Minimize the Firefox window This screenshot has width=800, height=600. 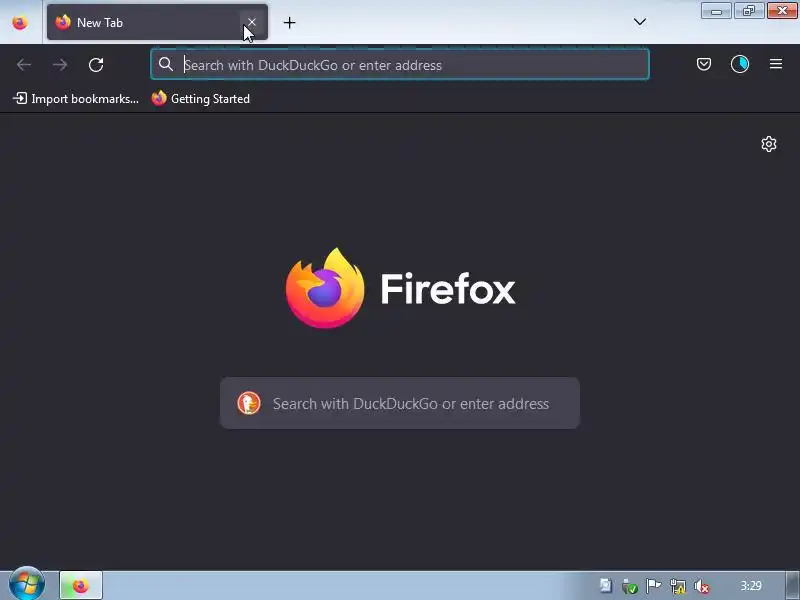click(x=716, y=11)
